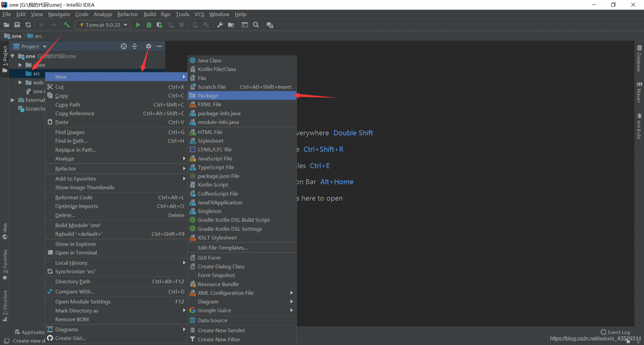Screen dimensions: 644x345
Task: Expand External Libraries tree node
Action: (x=13, y=100)
